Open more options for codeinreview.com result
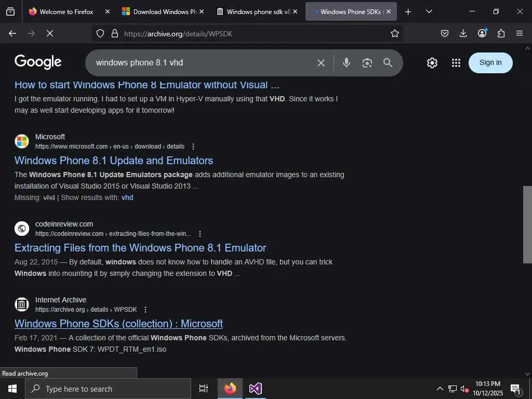The height and width of the screenshot is (399, 532). pyautogui.click(x=200, y=234)
